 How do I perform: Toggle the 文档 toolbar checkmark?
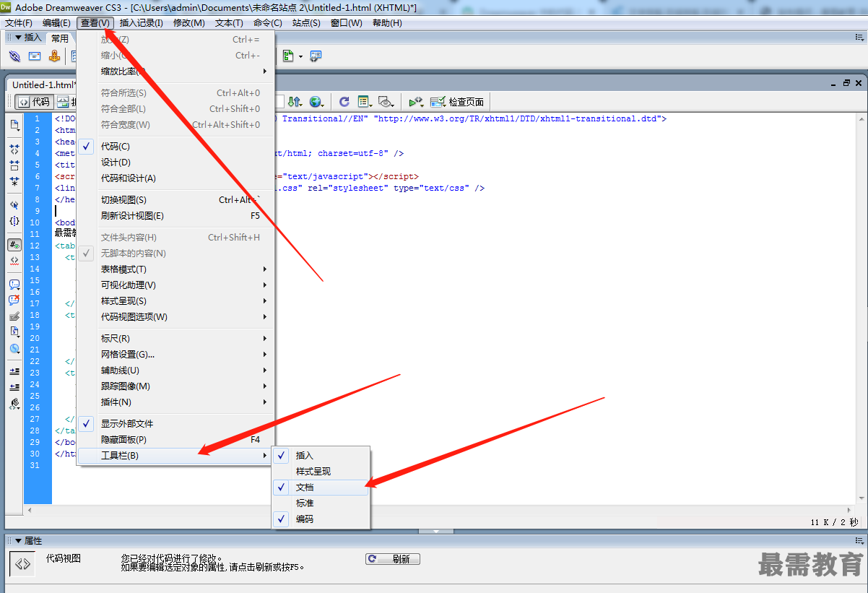pos(321,488)
